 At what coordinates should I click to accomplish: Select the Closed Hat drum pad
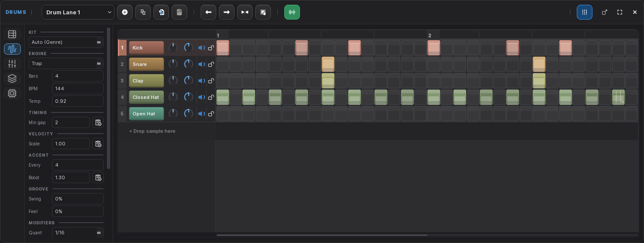pos(146,97)
